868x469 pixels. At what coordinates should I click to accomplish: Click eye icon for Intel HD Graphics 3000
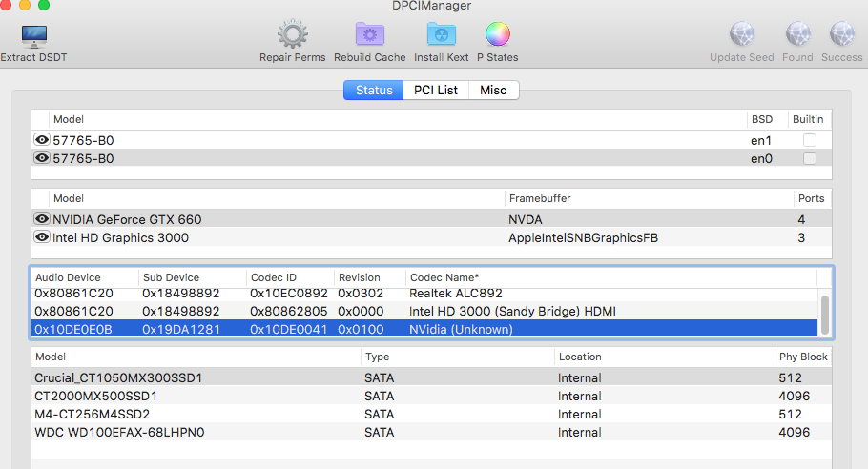[x=42, y=236]
